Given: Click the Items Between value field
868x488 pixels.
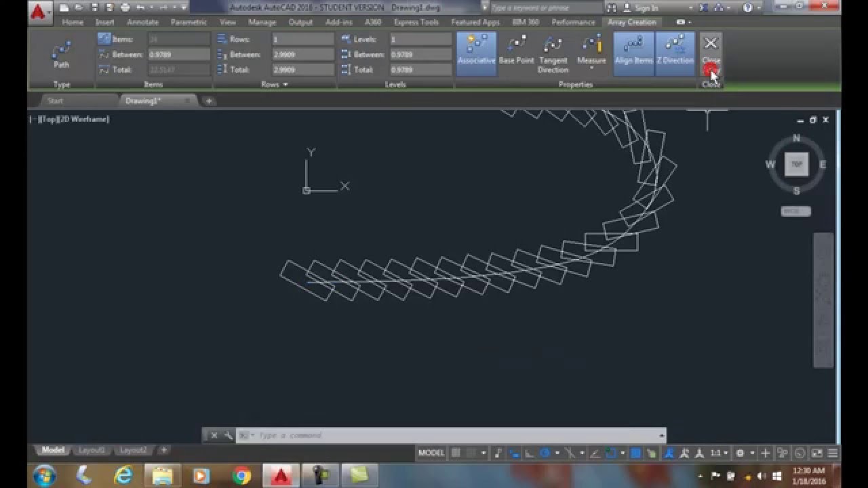Looking at the screenshot, I should click(179, 54).
